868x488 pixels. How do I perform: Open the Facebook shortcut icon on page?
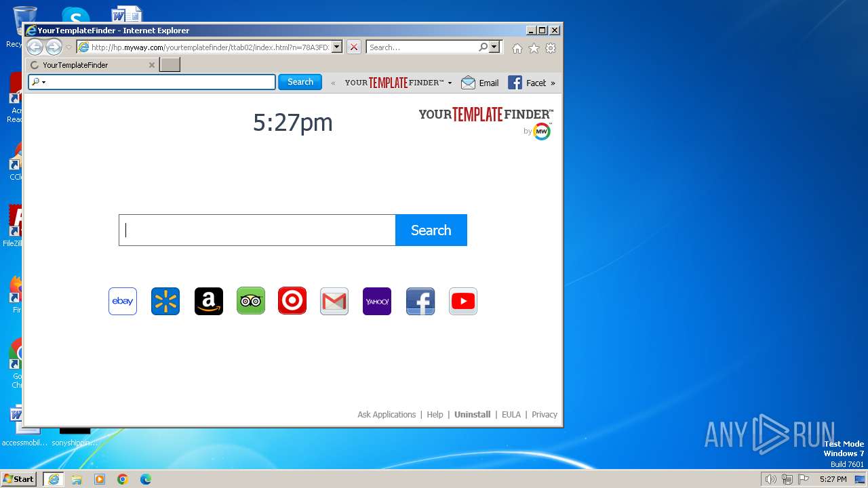click(420, 301)
